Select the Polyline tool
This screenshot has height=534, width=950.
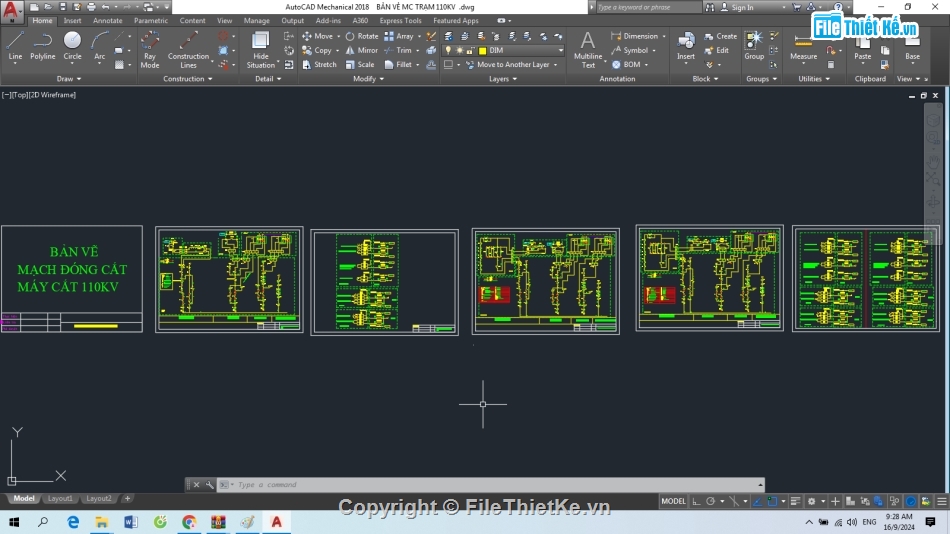pos(42,46)
